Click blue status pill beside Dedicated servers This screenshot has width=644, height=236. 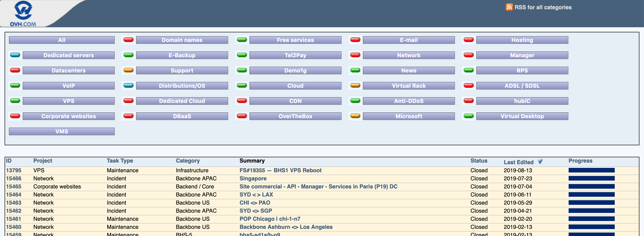coord(15,55)
